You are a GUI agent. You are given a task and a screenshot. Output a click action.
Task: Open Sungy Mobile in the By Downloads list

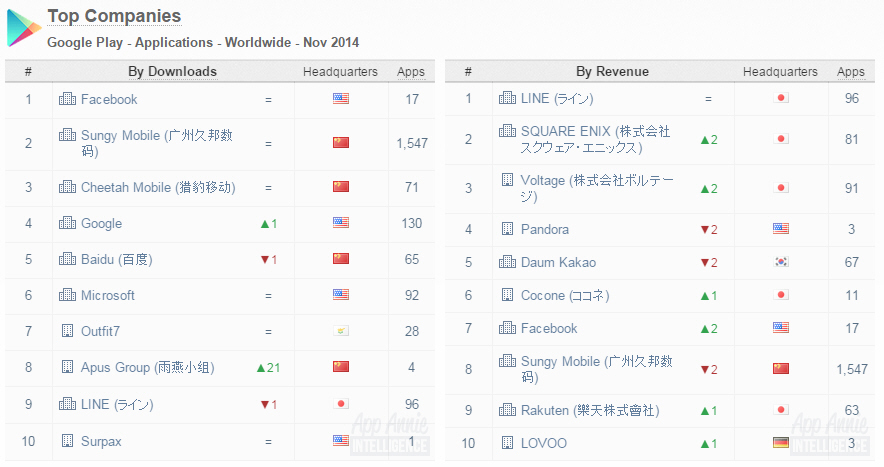pyautogui.click(x=157, y=143)
